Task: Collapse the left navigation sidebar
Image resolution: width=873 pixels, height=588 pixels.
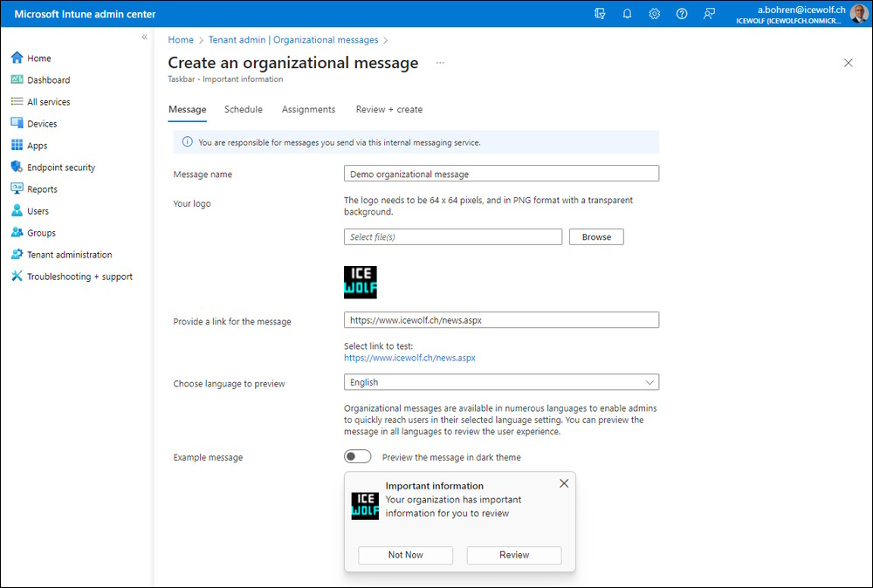Action: (x=145, y=38)
